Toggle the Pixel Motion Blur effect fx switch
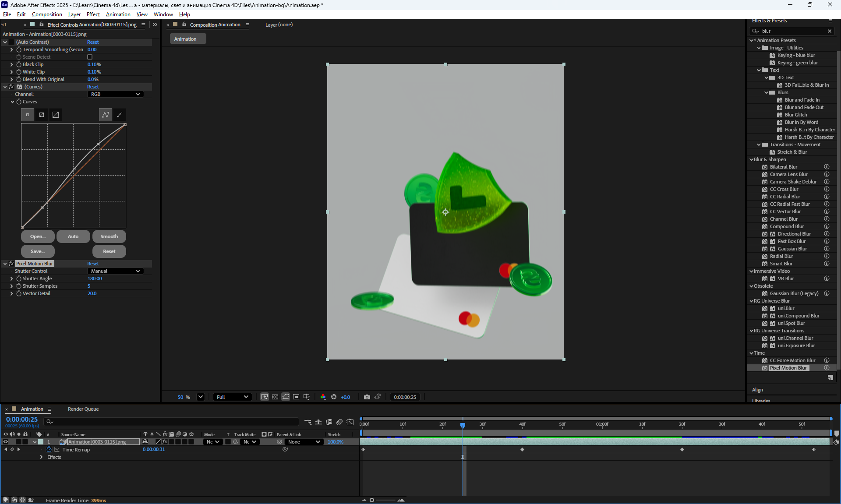The image size is (841, 504). [x=11, y=264]
